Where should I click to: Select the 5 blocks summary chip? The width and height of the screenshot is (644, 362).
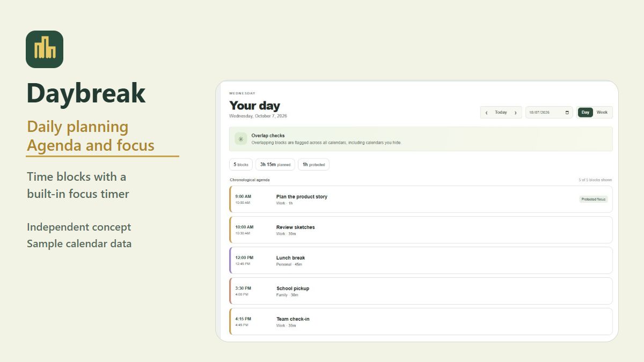(241, 165)
